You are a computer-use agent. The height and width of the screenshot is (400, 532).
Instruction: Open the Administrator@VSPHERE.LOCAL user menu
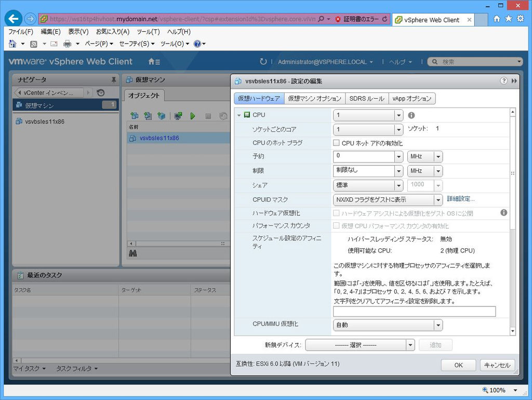coord(325,62)
